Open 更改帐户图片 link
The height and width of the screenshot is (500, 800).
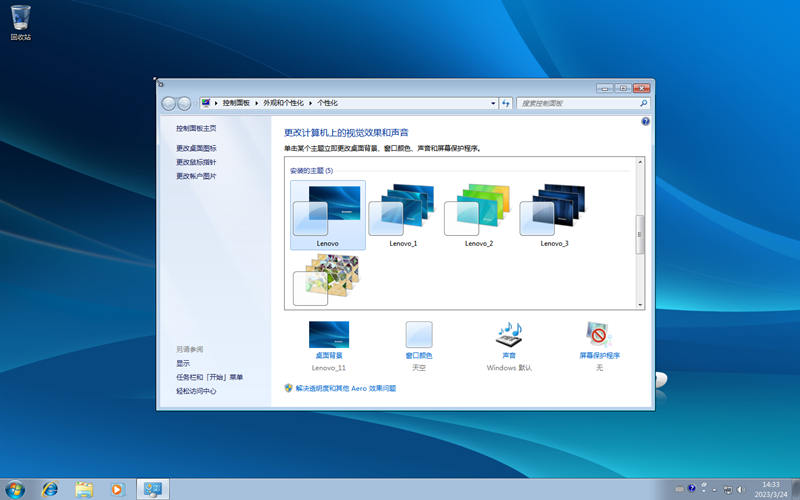196,176
